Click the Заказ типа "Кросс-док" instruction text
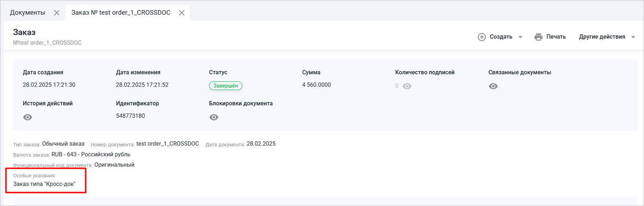Viewport: 644px width, 206px height. [x=44, y=183]
